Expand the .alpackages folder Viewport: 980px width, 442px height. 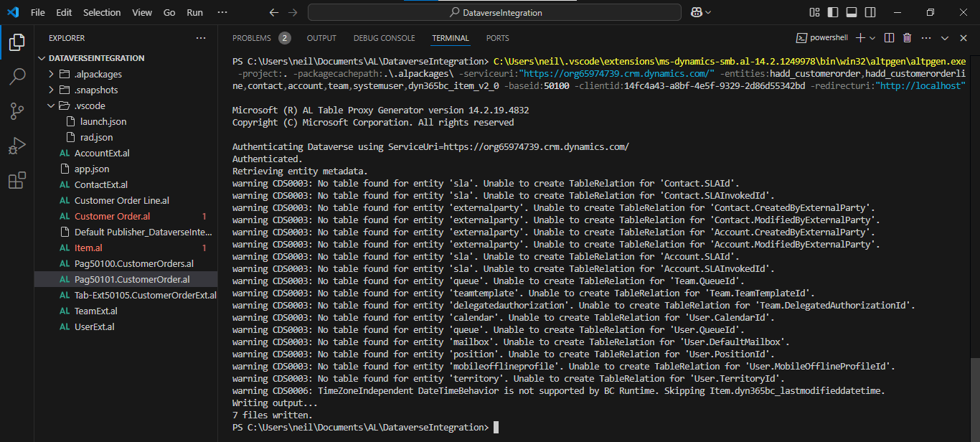tap(98, 74)
